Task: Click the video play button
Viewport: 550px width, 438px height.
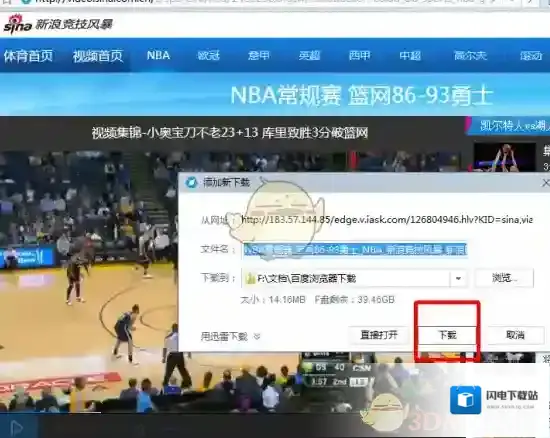Action: [16, 427]
